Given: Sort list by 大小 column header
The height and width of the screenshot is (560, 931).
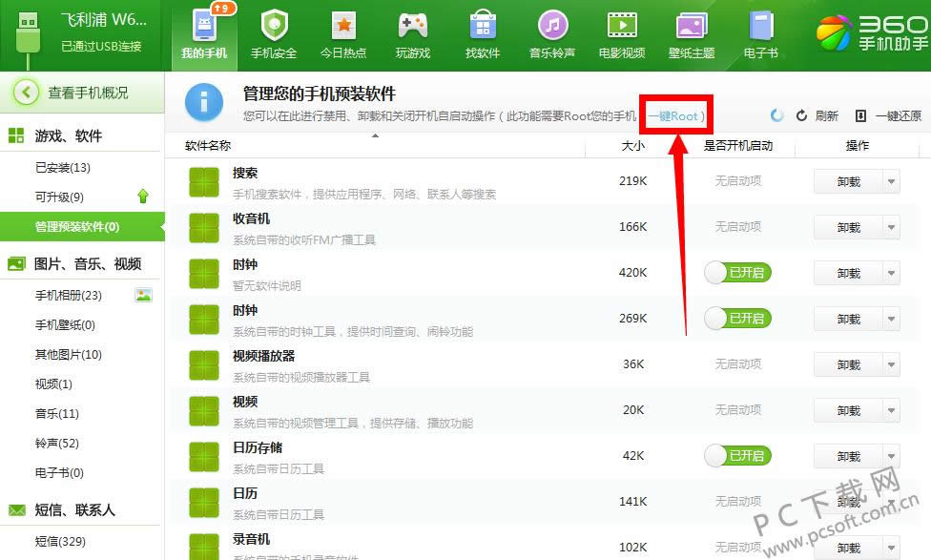Looking at the screenshot, I should point(632,146).
